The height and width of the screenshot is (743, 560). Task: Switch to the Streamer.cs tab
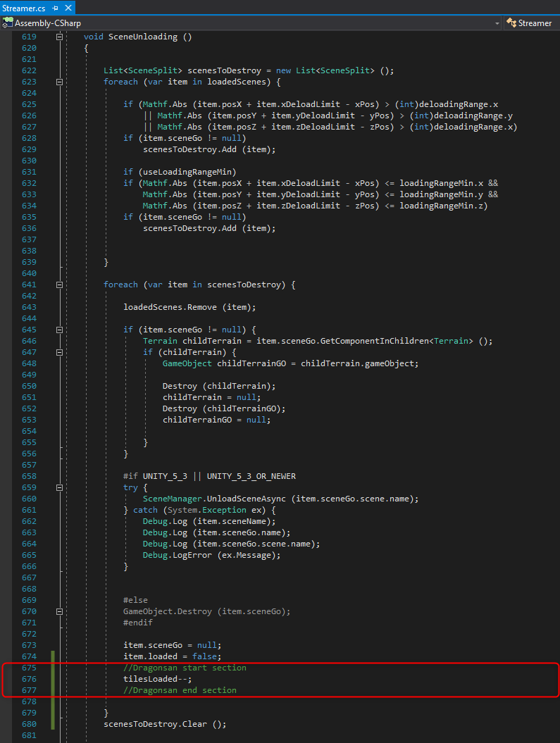tap(23, 7)
